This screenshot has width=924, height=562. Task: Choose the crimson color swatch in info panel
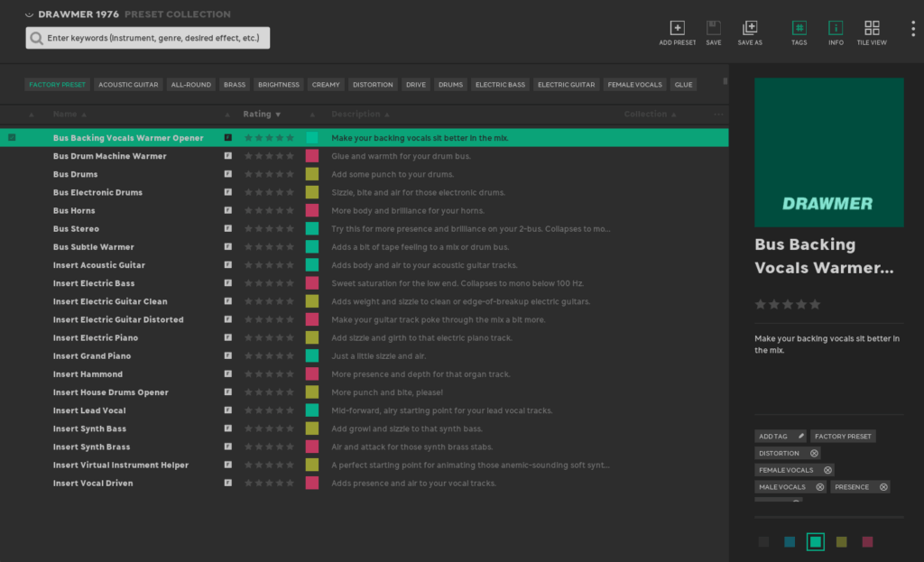coord(867,542)
